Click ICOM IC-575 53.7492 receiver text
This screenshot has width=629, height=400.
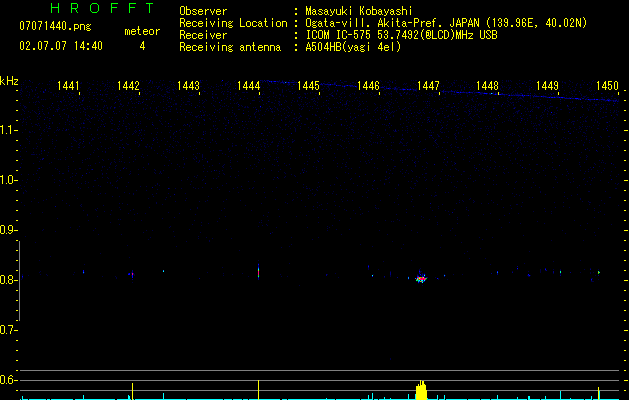(x=401, y=35)
